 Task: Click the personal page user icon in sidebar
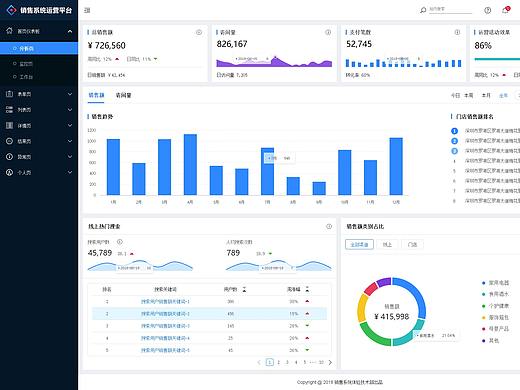click(x=9, y=172)
